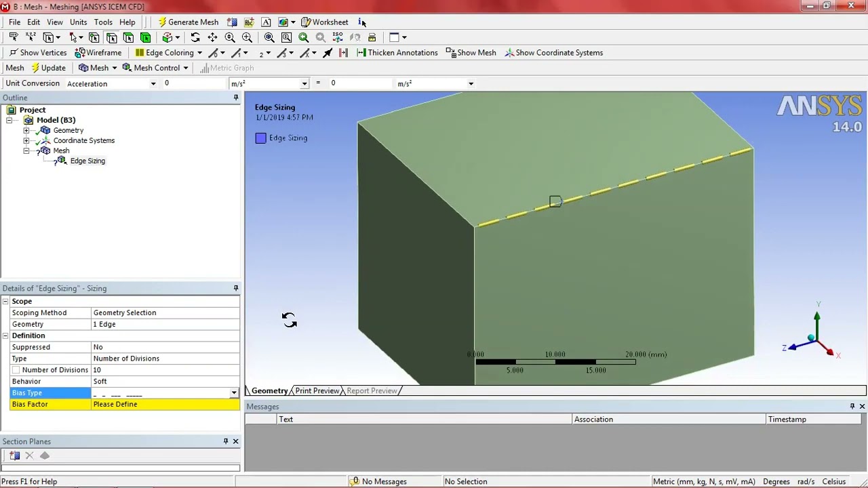Viewport: 868px width, 488px height.
Task: Toggle Thicken Annotations
Action: click(397, 52)
